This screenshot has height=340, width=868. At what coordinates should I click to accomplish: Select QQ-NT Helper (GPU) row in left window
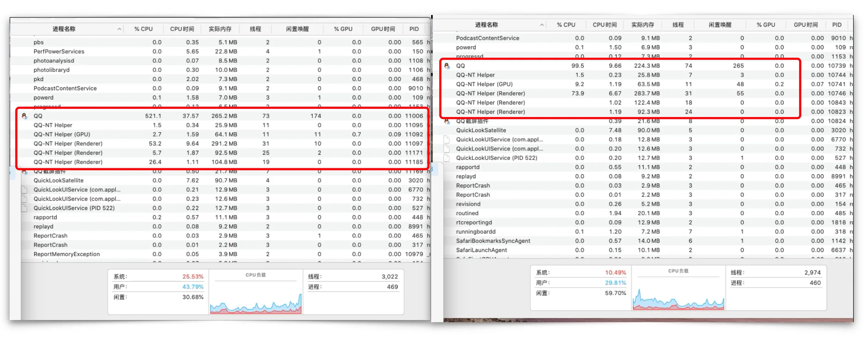pos(62,134)
